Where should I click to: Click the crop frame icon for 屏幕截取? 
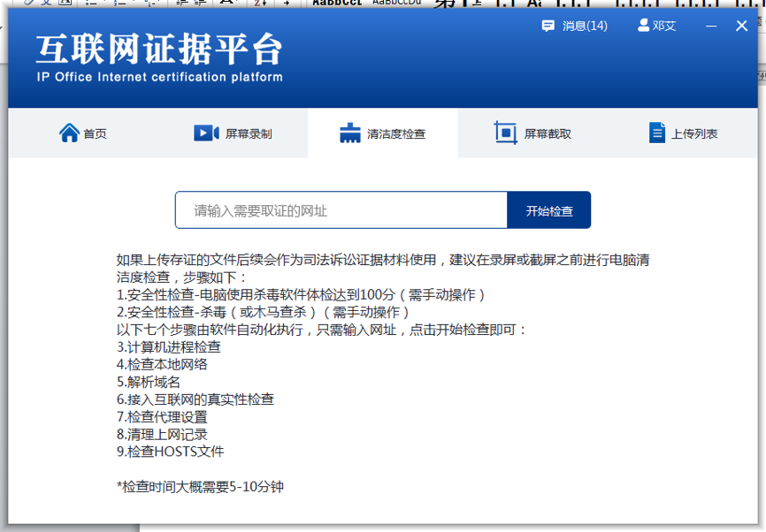tap(505, 133)
